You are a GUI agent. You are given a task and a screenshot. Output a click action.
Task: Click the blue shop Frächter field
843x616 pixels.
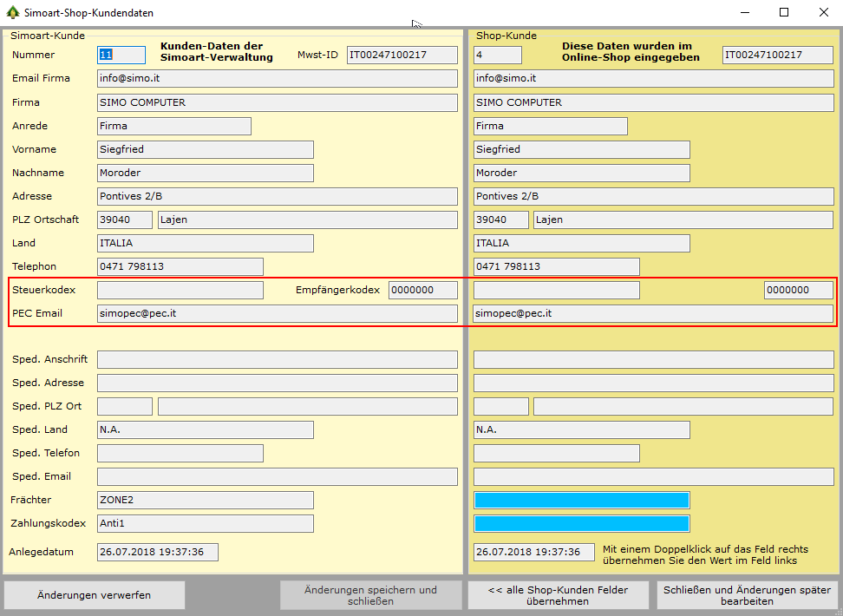pos(581,500)
